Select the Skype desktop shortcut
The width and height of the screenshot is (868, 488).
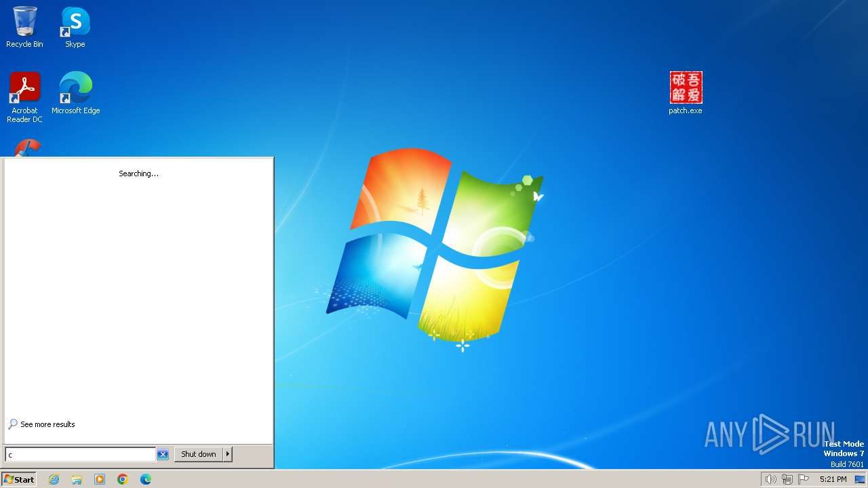[x=75, y=27]
